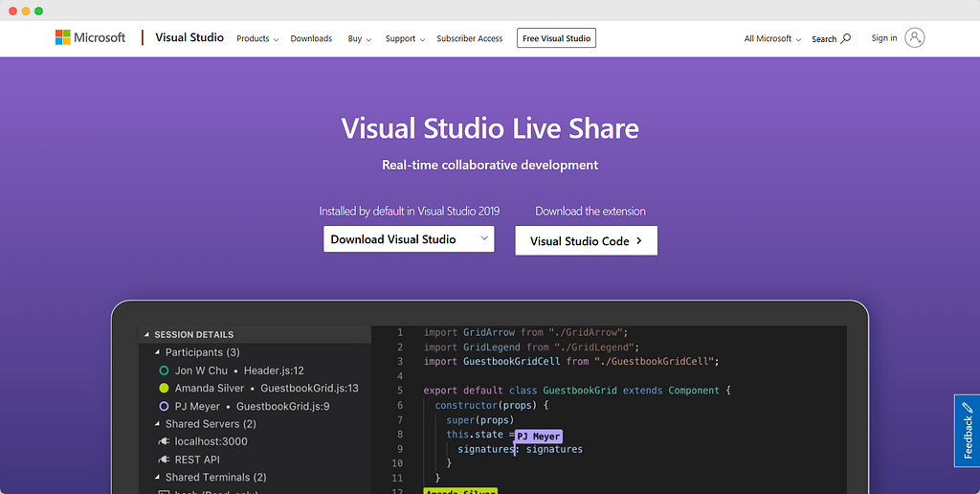Click the Sign in avatar icon
The height and width of the screenshot is (494, 980).
(914, 37)
